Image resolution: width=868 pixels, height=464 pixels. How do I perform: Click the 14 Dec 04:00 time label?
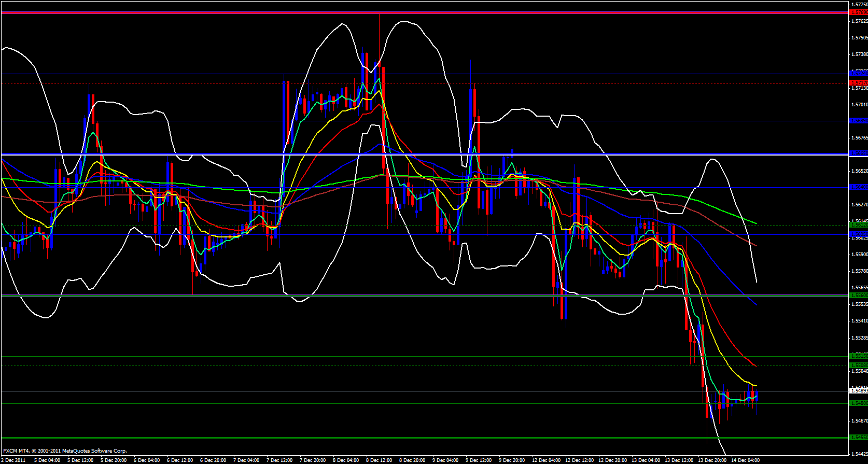point(745,460)
